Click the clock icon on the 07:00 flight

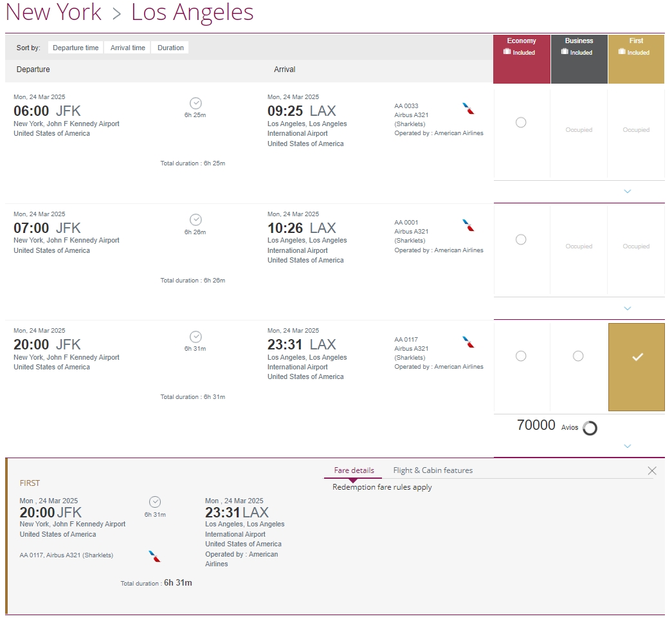pos(195,219)
